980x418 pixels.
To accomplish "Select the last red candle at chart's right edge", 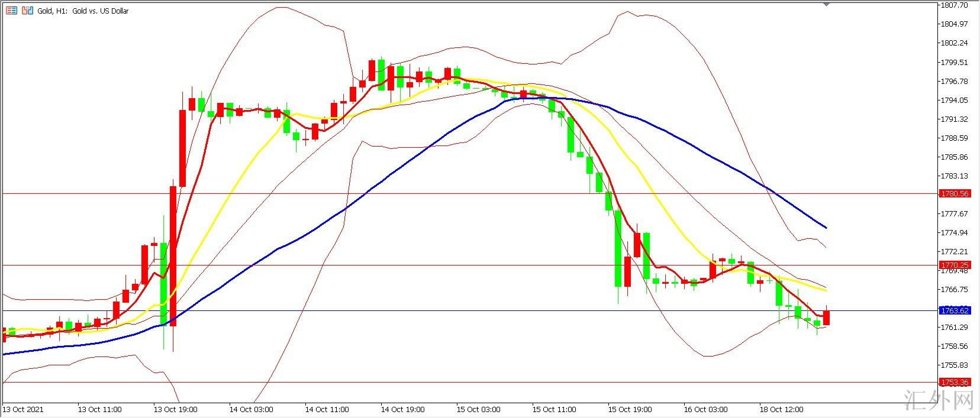I will (x=827, y=317).
